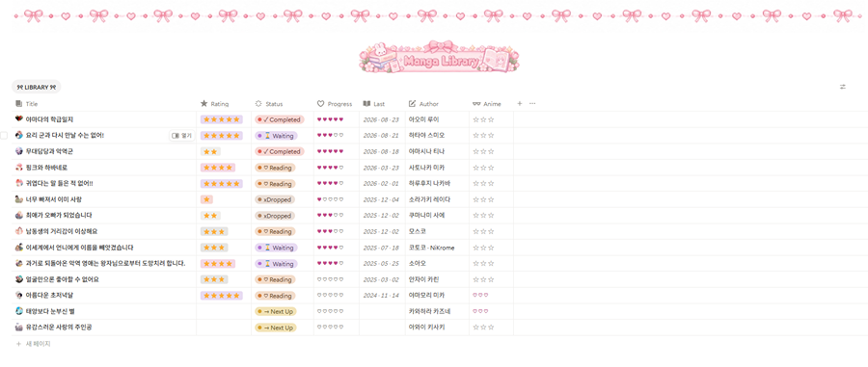
Task: Edit the hearts progress of 야마다의 학급일지
Action: pos(330,119)
